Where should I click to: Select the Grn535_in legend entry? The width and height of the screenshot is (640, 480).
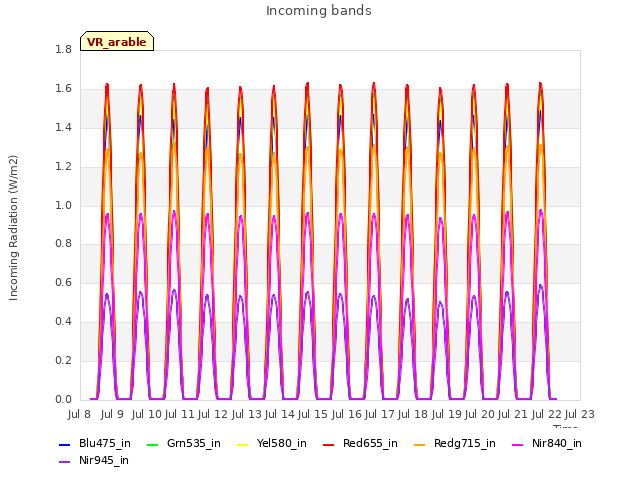click(184, 443)
